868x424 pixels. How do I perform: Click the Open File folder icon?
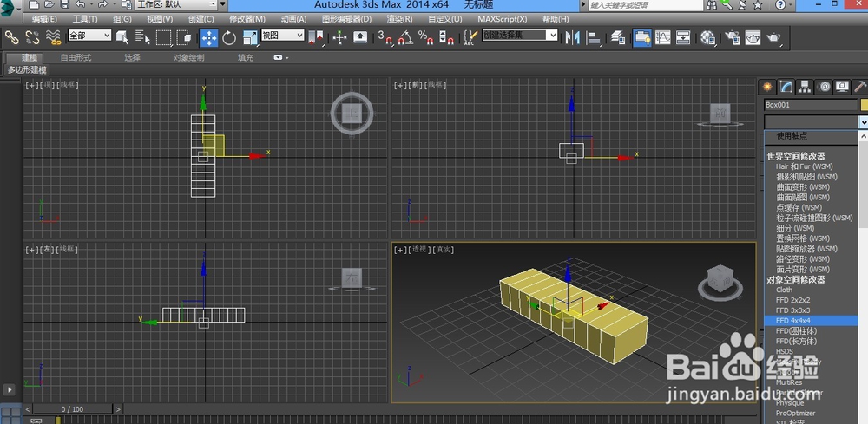[x=49, y=5]
